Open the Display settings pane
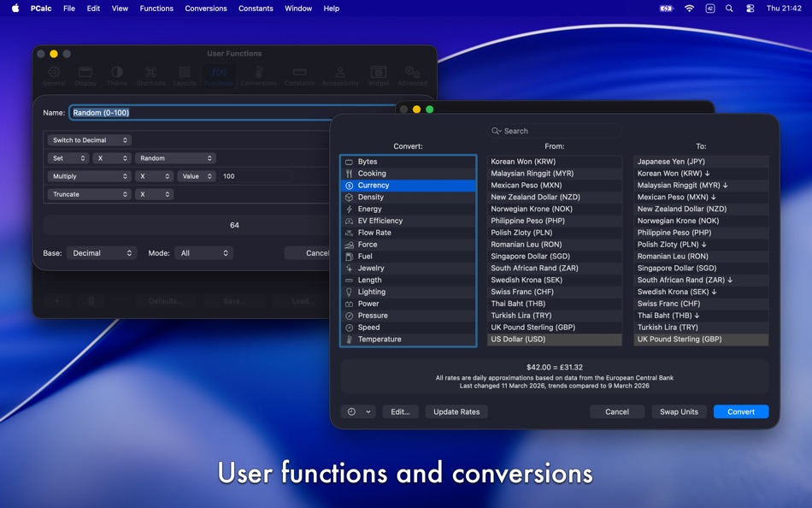The width and height of the screenshot is (812, 508). 85,75
